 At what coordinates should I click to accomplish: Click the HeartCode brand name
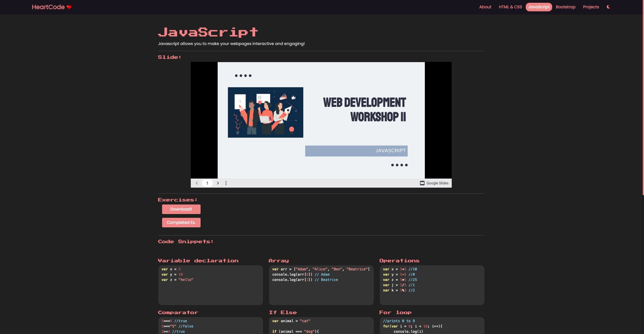(48, 7)
